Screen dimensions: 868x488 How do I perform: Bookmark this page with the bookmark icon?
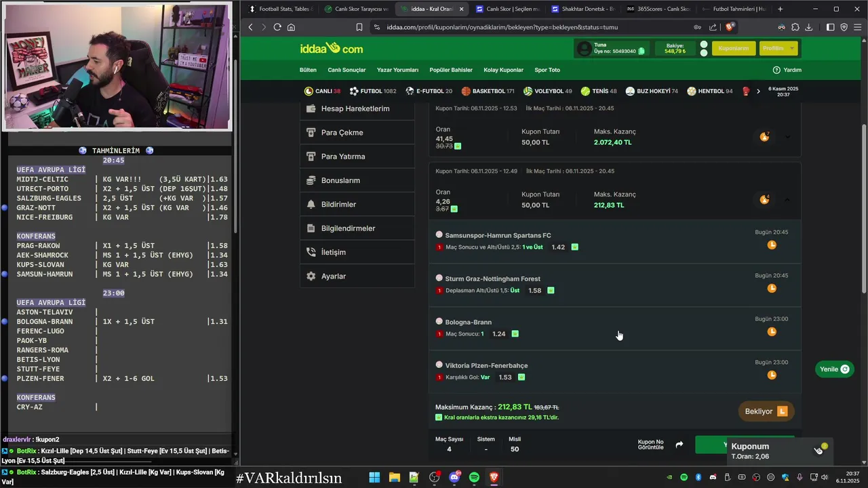(359, 27)
